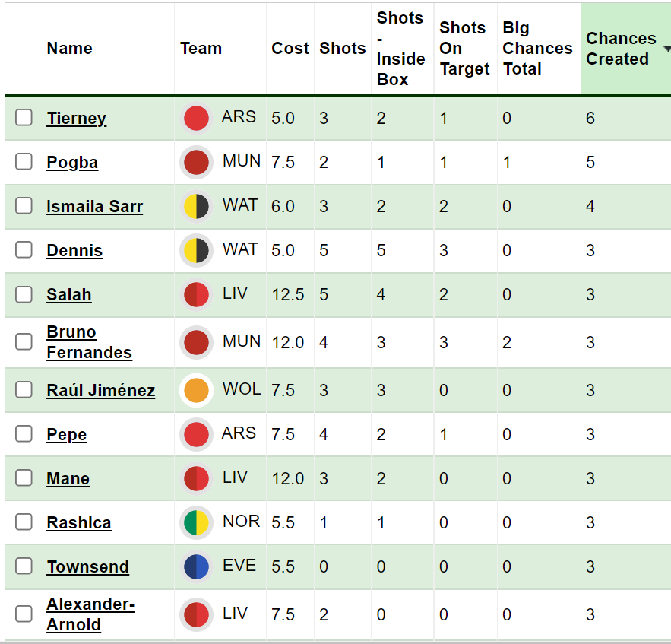
Task: Tick the checkbox next to Tierney
Action: click(24, 118)
